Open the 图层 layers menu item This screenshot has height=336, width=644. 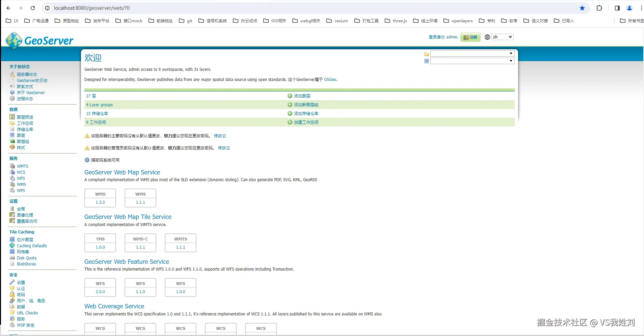(21, 135)
